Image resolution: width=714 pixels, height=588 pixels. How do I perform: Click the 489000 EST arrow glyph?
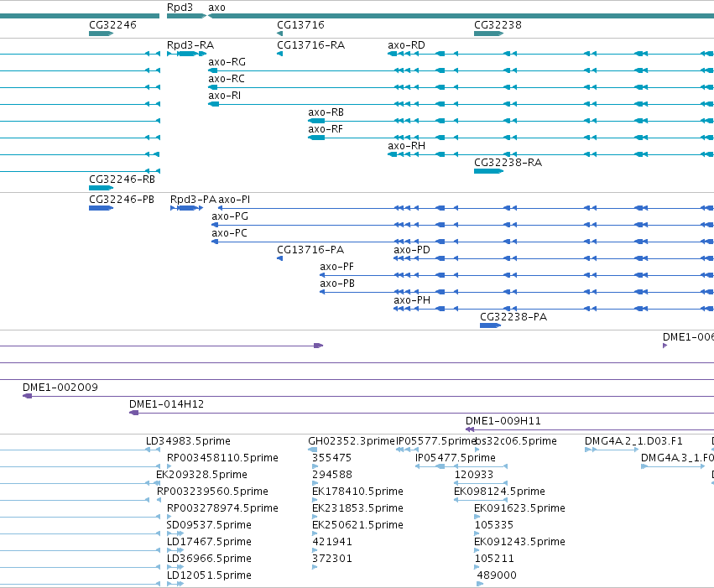click(480, 584)
